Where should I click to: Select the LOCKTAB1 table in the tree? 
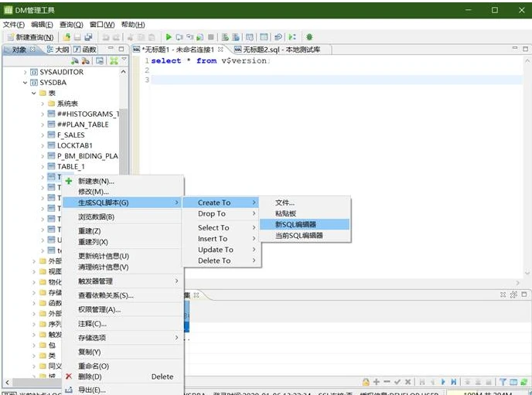coord(74,145)
